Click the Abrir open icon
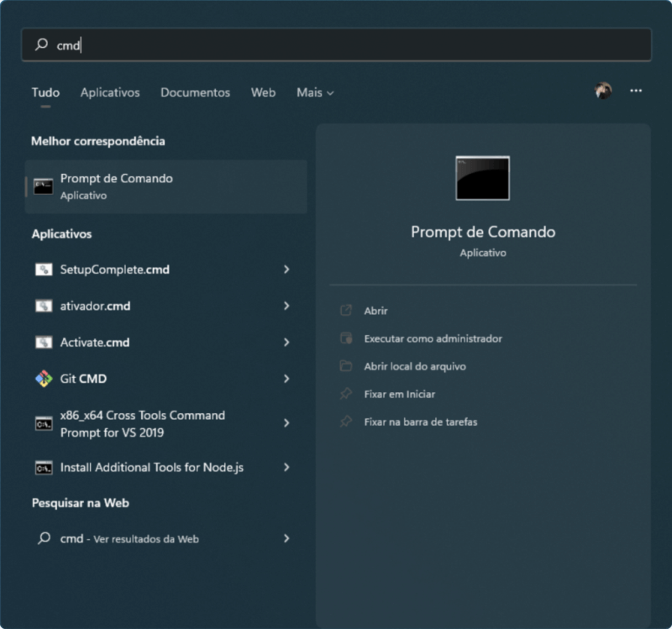This screenshot has height=629, width=672. click(x=346, y=310)
